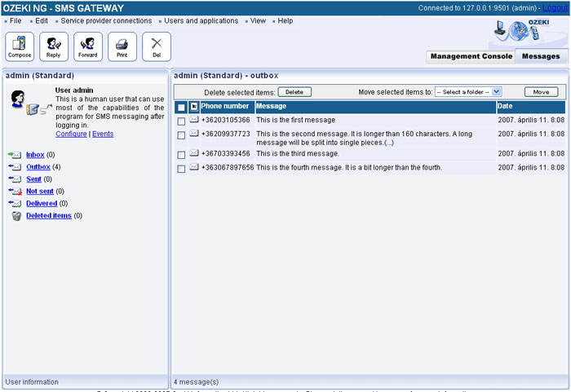571x392 pixels.
Task: Open the File menu
Action: [15, 21]
